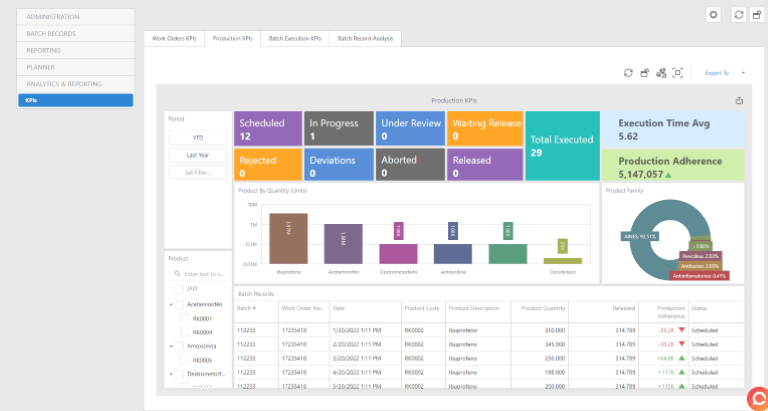The height and width of the screenshot is (411, 768).
Task: Check the (All) product checkbox
Action: [x=179, y=288]
